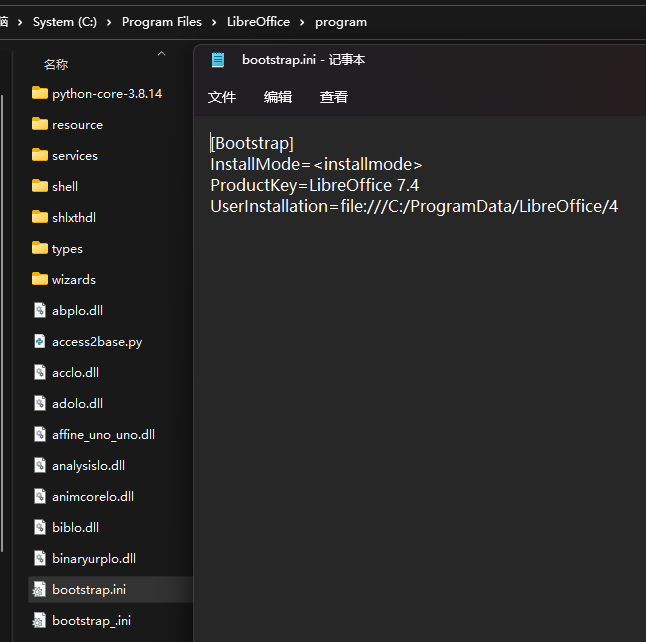This screenshot has width=646, height=642.
Task: Open the 编辑 menu in Notepad
Action: [x=278, y=97]
